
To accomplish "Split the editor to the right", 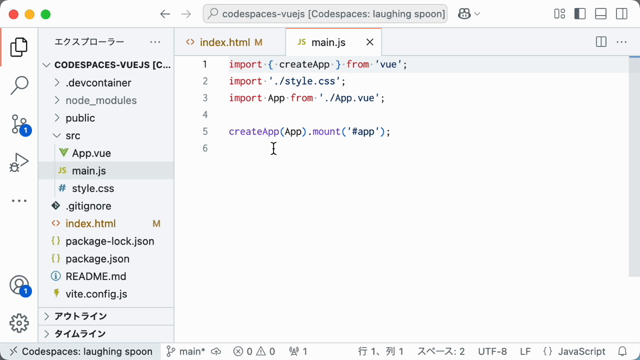I will [601, 42].
